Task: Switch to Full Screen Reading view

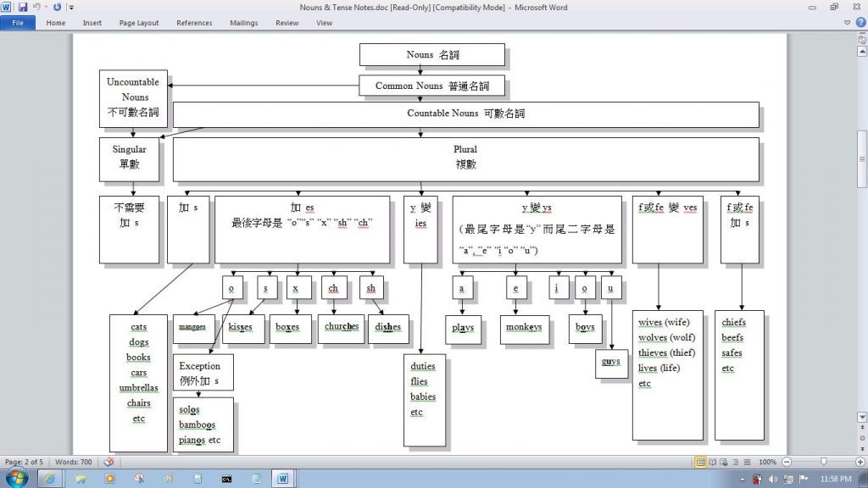Action: tap(712, 462)
